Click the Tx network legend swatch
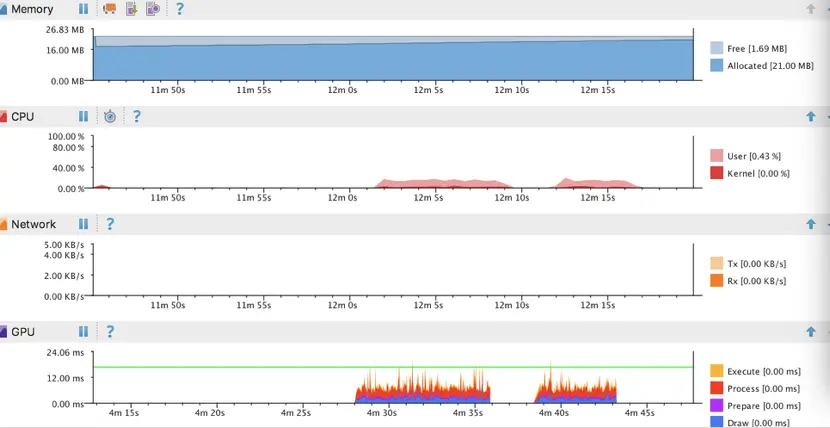 click(716, 263)
